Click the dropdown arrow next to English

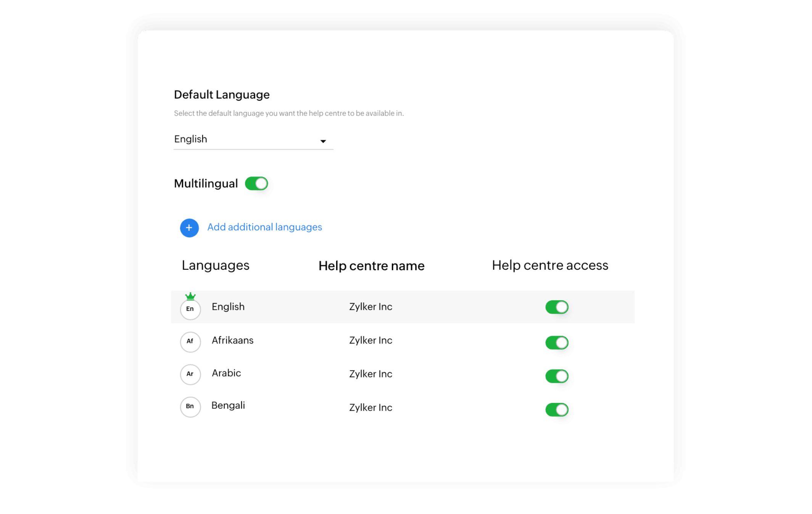click(323, 141)
